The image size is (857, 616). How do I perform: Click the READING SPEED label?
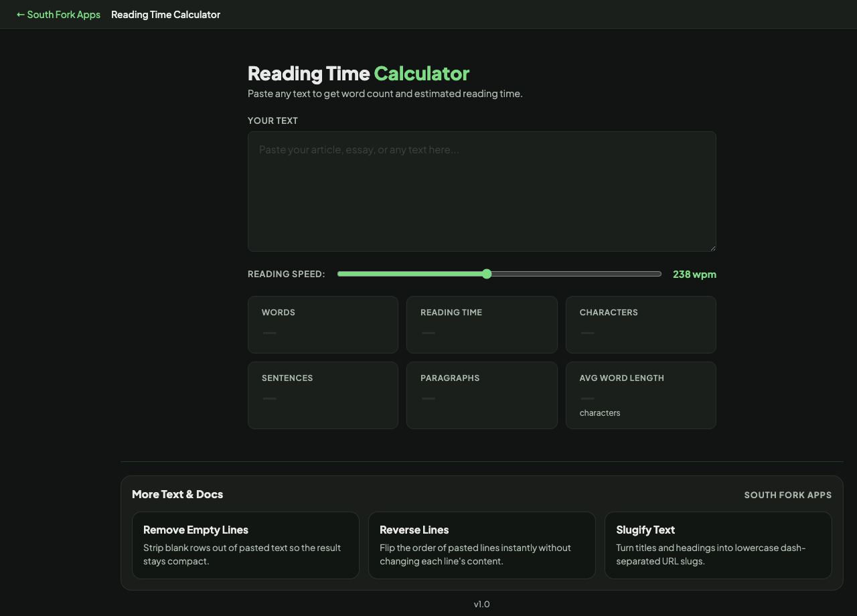(x=286, y=274)
